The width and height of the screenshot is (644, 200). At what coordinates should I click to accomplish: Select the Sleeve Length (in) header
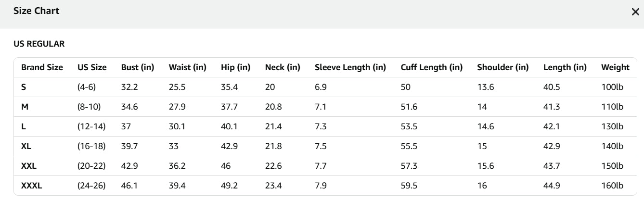pos(350,67)
